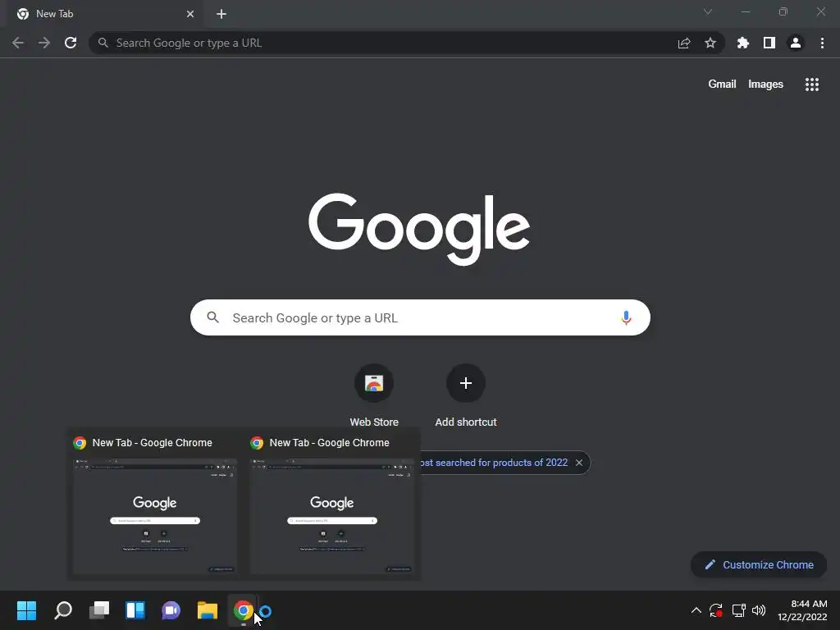
Task: Open the network status tray icon
Action: [739, 610]
